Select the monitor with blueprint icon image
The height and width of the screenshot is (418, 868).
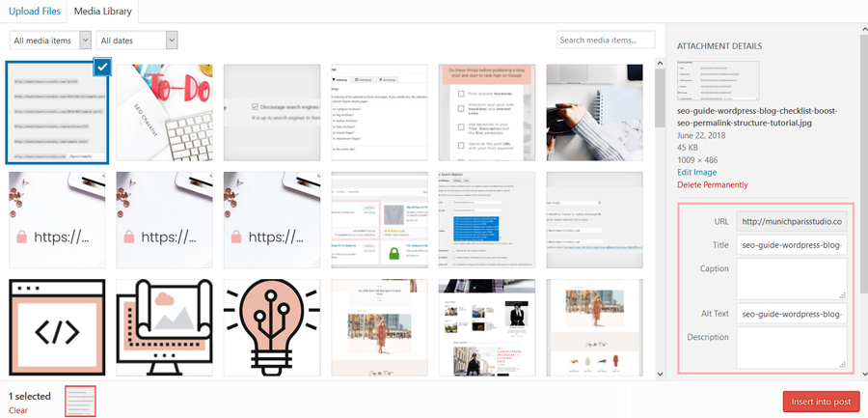164,327
